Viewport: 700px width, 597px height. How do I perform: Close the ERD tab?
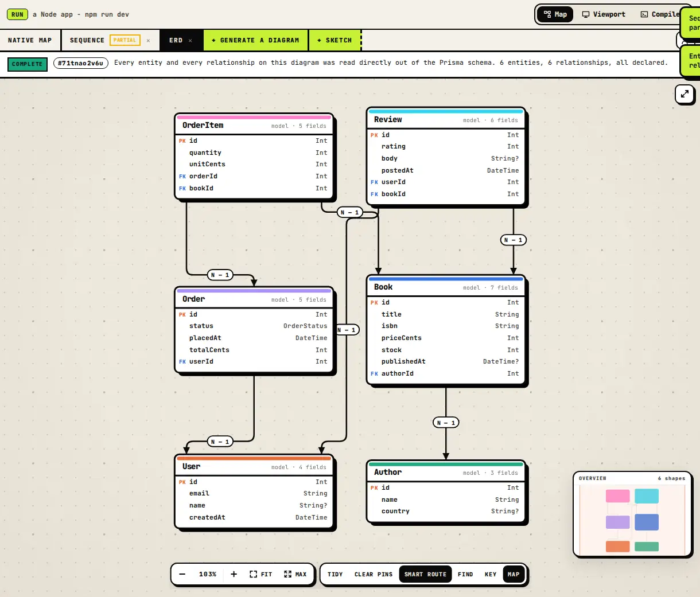[x=190, y=40]
